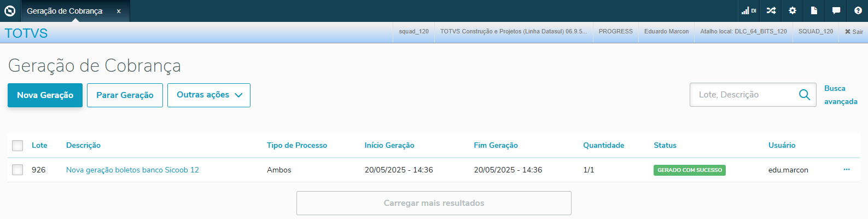
Task: Expand the Outras ações dropdown
Action: click(x=209, y=95)
